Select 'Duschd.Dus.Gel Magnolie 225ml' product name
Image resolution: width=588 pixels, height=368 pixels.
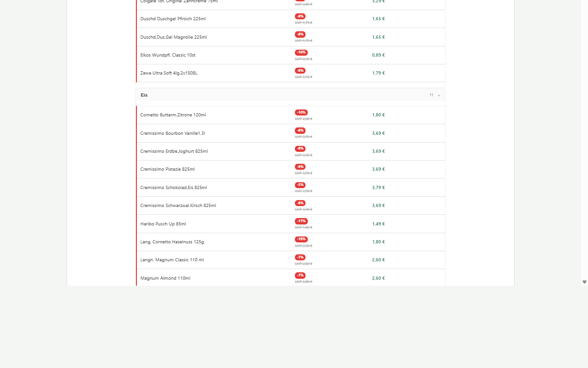(x=174, y=37)
